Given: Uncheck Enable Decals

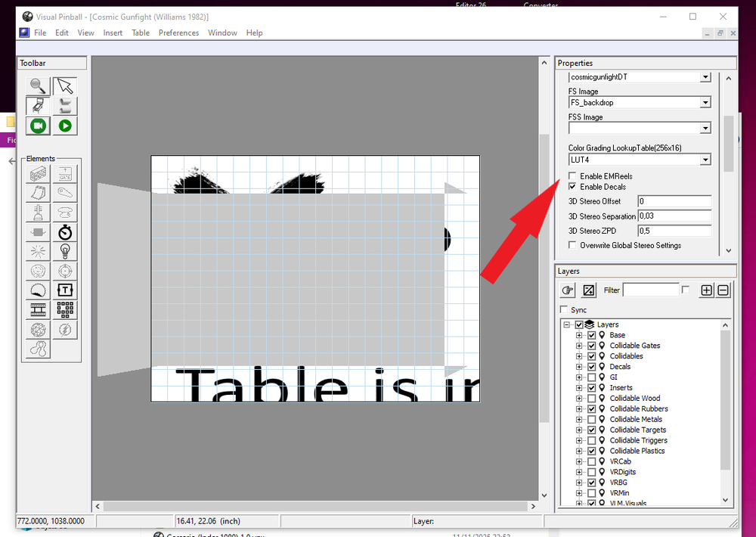Looking at the screenshot, I should (572, 186).
